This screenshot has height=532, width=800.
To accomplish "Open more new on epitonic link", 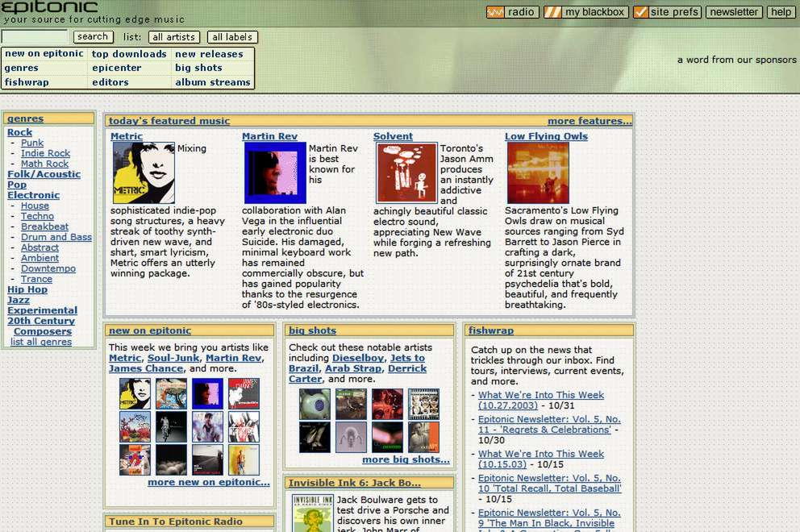I will 209,482.
